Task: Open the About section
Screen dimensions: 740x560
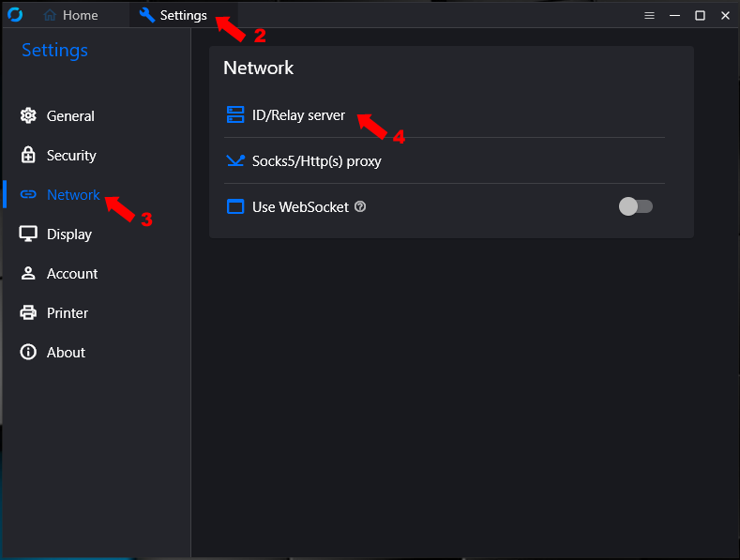Action: pos(66,353)
